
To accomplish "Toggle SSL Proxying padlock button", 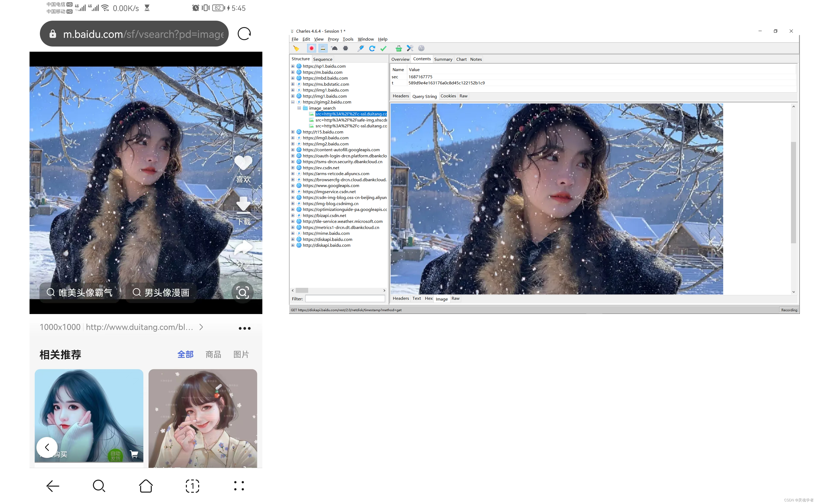I will (323, 48).
